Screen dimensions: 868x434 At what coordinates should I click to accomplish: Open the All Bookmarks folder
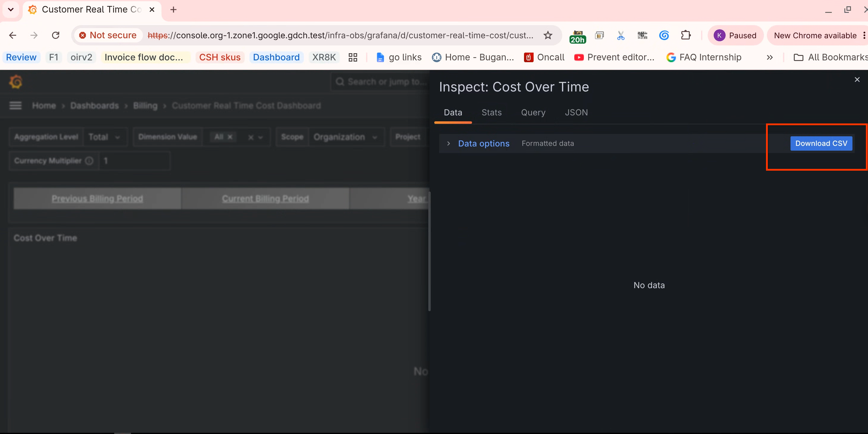[831, 57]
